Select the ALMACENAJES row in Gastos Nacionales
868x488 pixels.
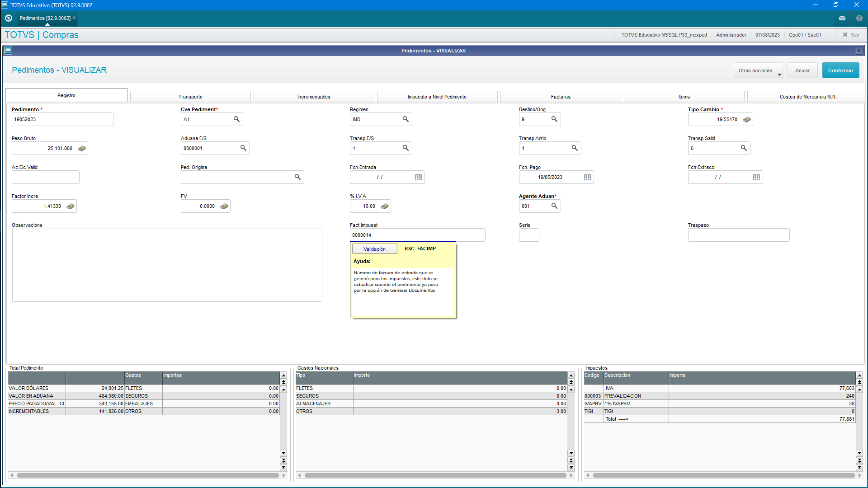coord(431,404)
